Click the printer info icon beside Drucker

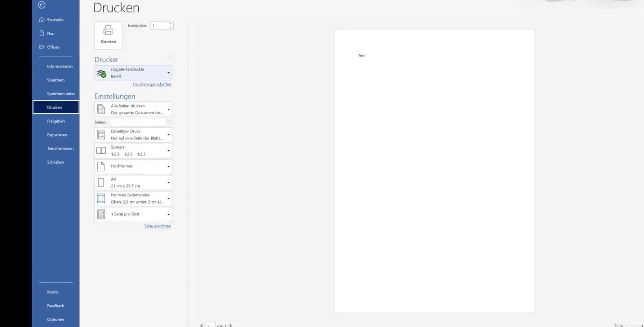(170, 57)
